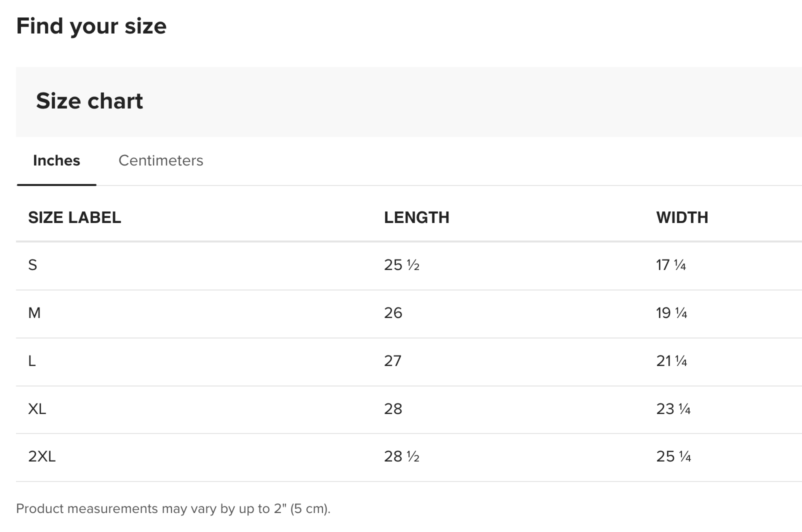Click the 25 ½ length value
This screenshot has height=532, width=802.
click(401, 265)
